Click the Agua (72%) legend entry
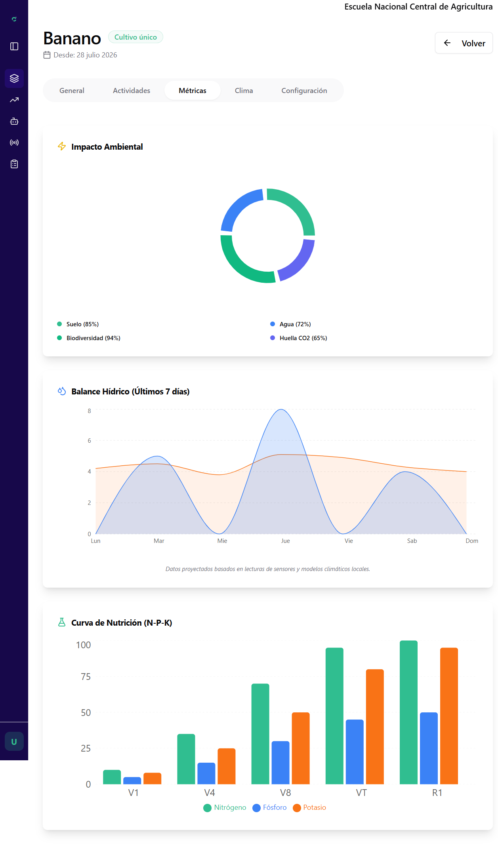The image size is (498, 868). (290, 324)
